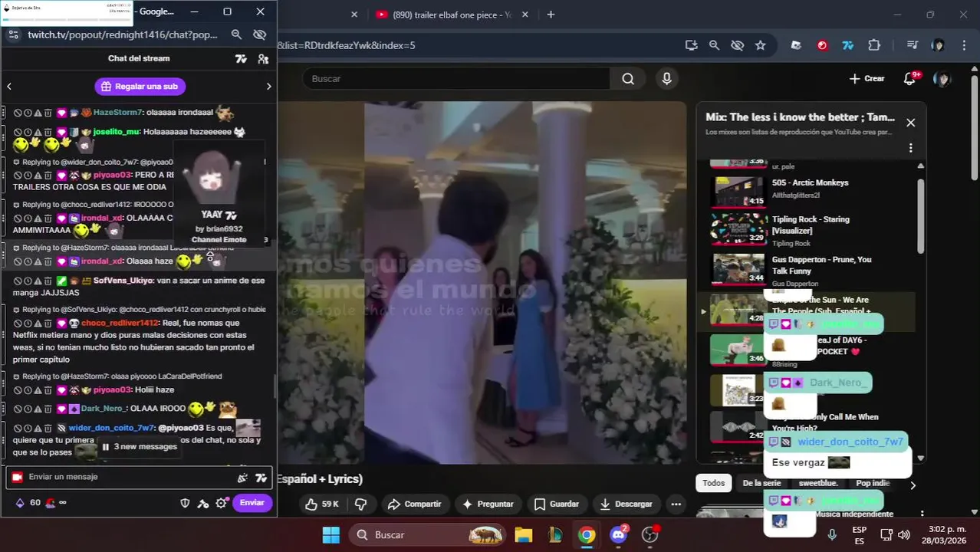Open Shield Mode icon in chat footer

pyautogui.click(x=185, y=503)
